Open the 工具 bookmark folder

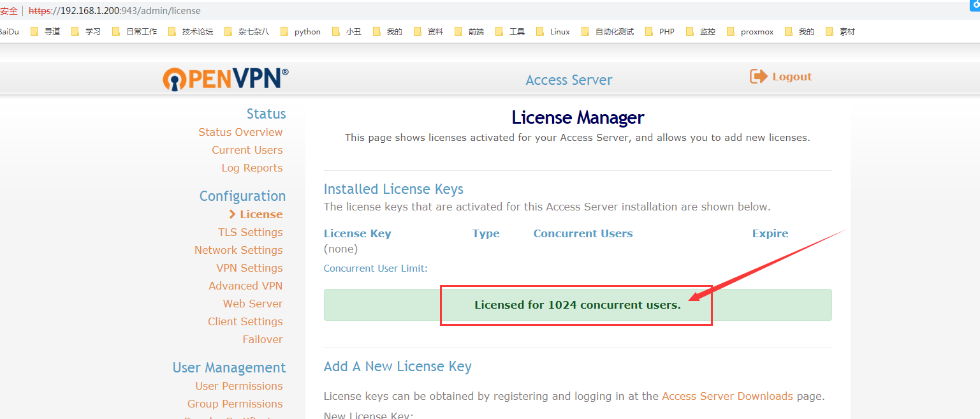point(510,31)
